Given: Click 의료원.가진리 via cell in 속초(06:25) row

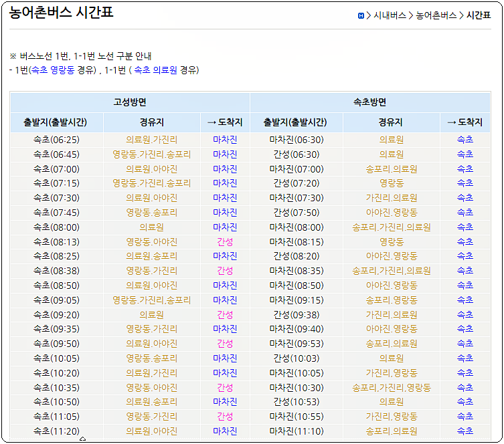Looking at the screenshot, I should [x=152, y=140].
